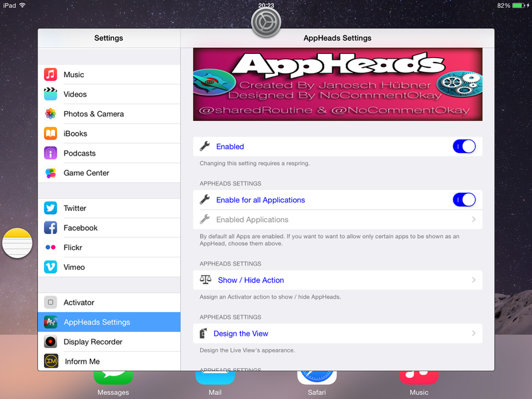Select Flickr in the Settings list

pyautogui.click(x=109, y=247)
